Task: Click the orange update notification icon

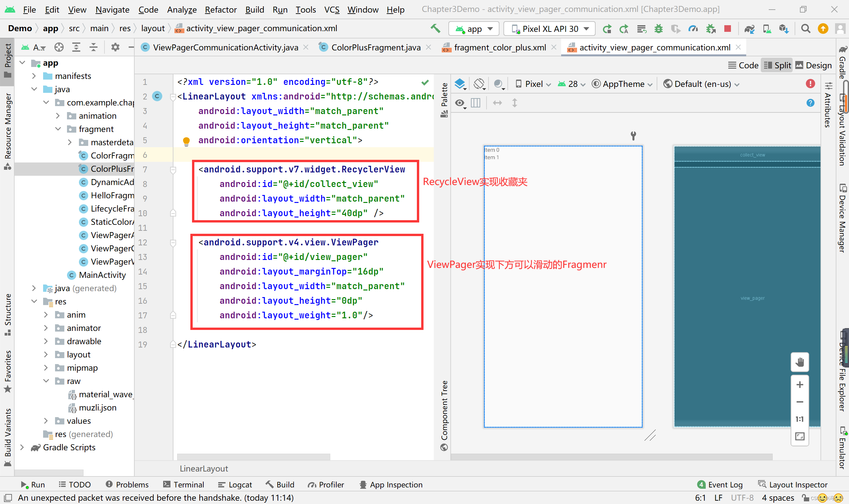Action: (x=823, y=29)
